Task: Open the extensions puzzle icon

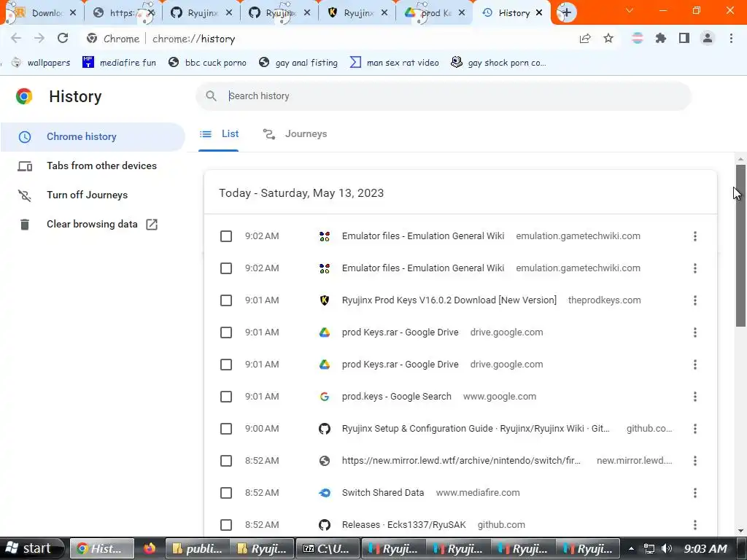Action: pyautogui.click(x=661, y=39)
